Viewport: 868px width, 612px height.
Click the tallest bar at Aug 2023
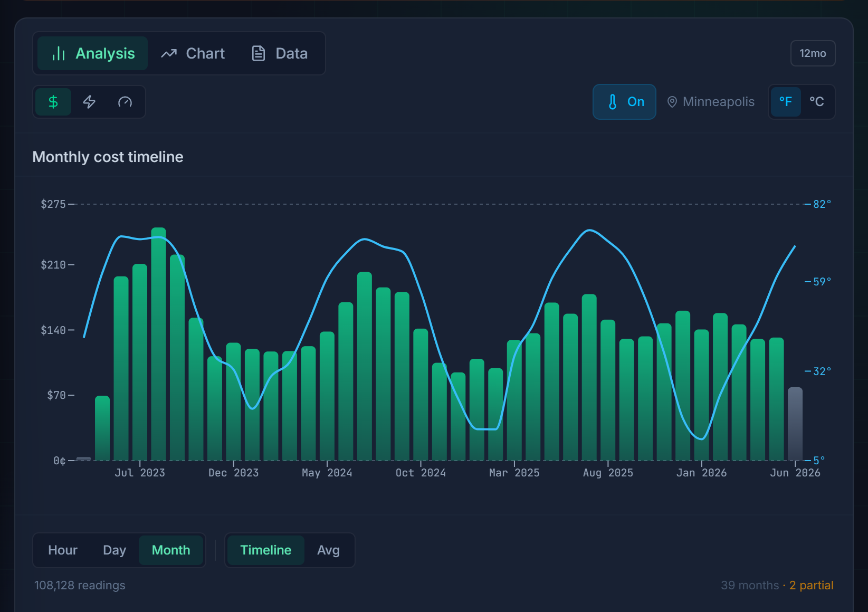coord(158,344)
